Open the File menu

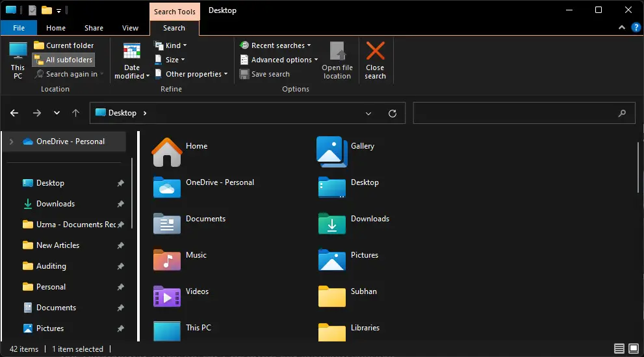(x=19, y=28)
